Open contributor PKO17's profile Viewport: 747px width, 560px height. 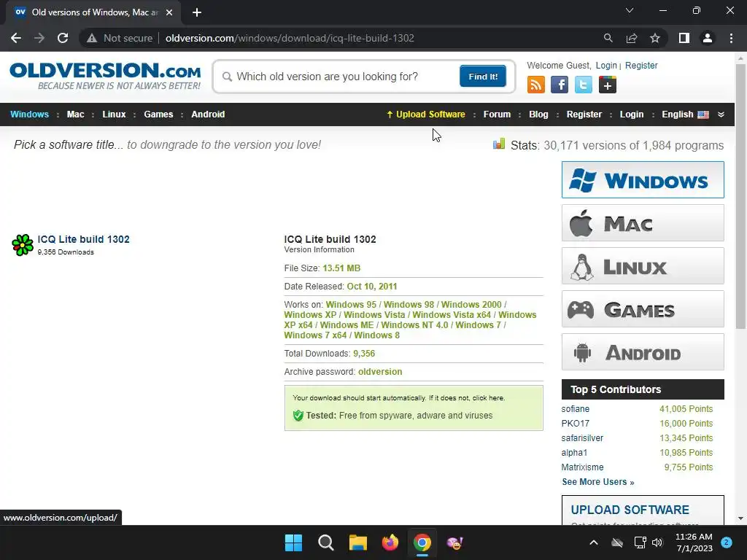(x=575, y=424)
